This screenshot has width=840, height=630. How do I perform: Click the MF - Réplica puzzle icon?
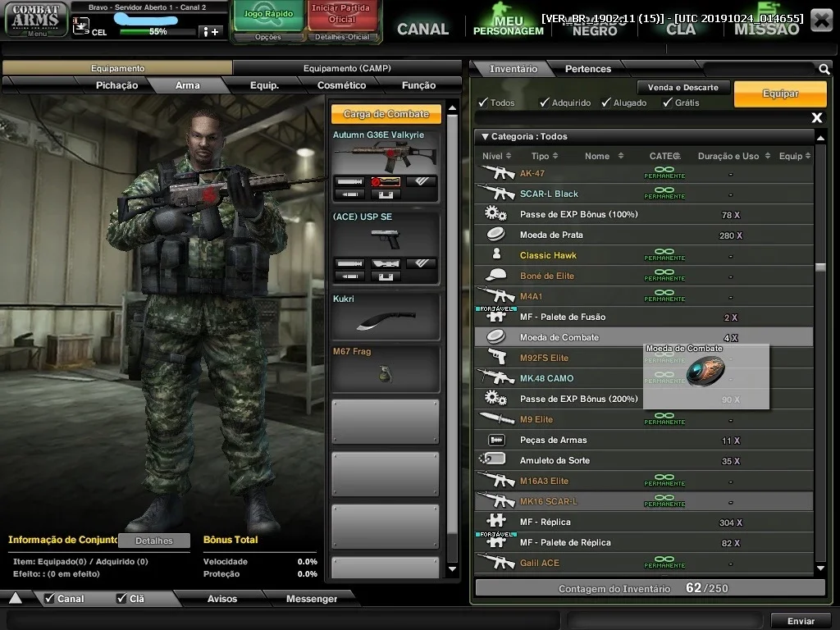point(496,521)
